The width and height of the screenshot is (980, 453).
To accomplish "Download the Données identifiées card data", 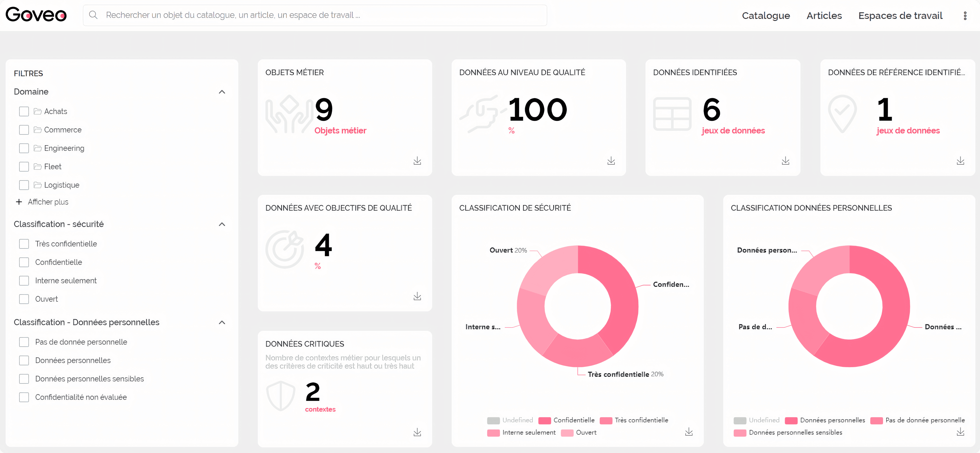I will [x=785, y=161].
